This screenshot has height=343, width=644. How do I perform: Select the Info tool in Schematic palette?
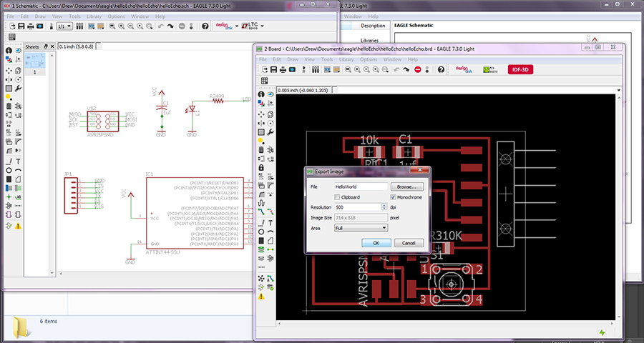(x=9, y=51)
